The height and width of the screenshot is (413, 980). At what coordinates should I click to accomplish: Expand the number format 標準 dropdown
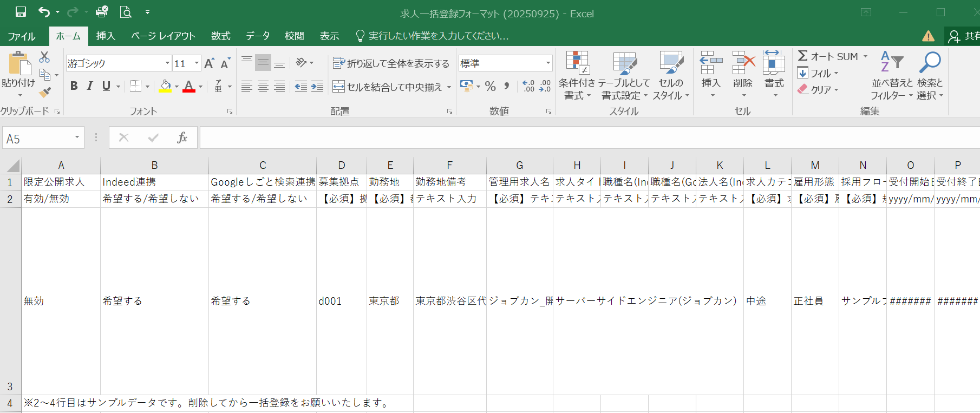tap(548, 63)
